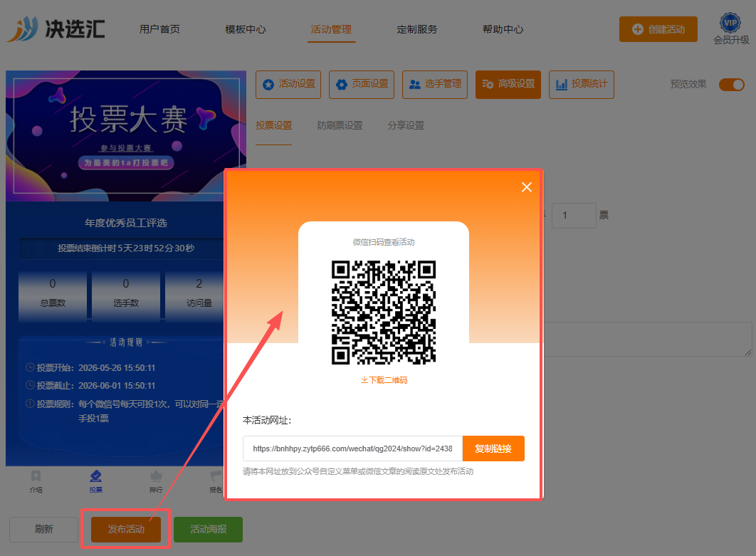Screen dimensions: 756x556
Task: Close the QR code popup
Action: [x=527, y=187]
